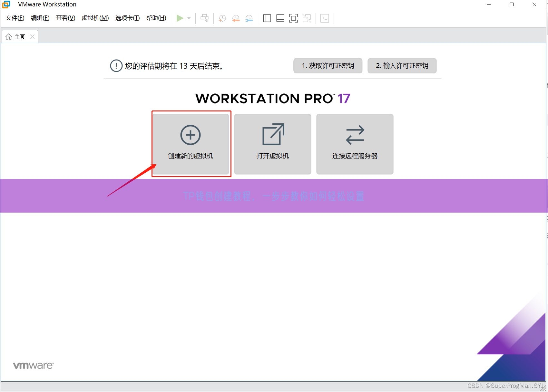This screenshot has width=548, height=392.
Task: Click 1. 获取许可证密钥 button
Action: (x=328, y=66)
